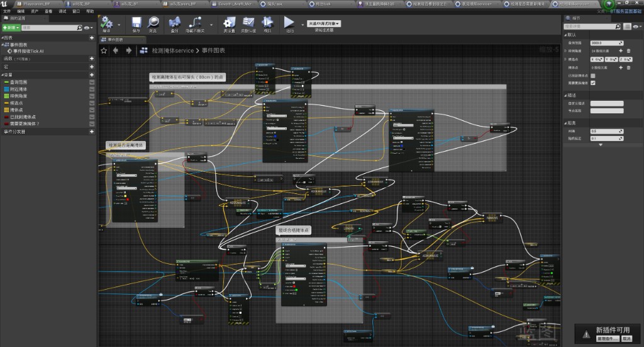Expand the 候选点 vector row in Details
The height and width of the screenshot is (347, 644).
tap(565, 59)
